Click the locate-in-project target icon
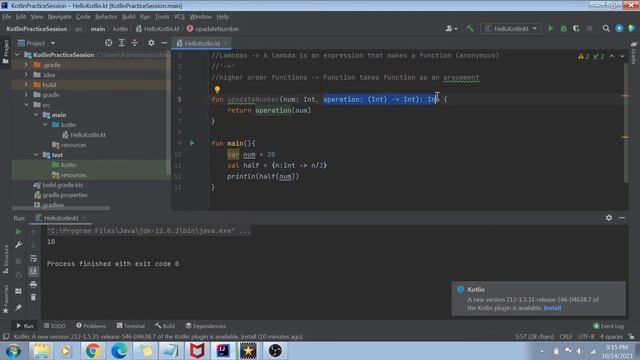 pyautogui.click(x=108, y=43)
